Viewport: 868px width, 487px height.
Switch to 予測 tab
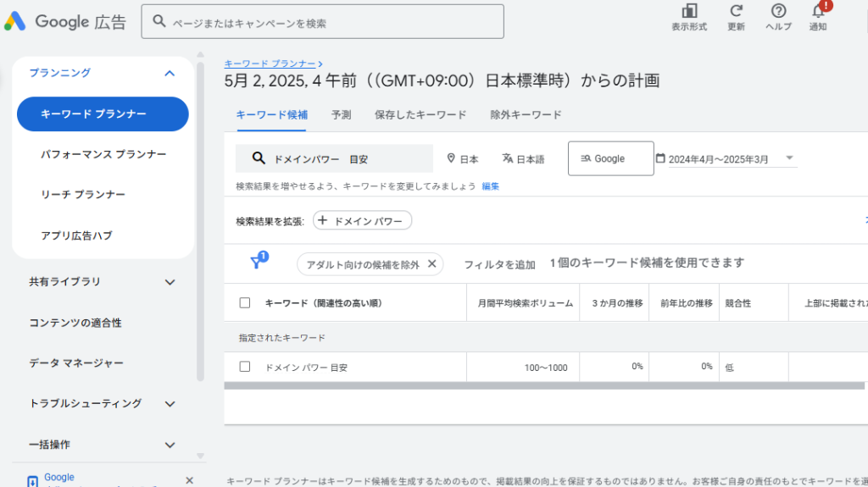tap(341, 115)
